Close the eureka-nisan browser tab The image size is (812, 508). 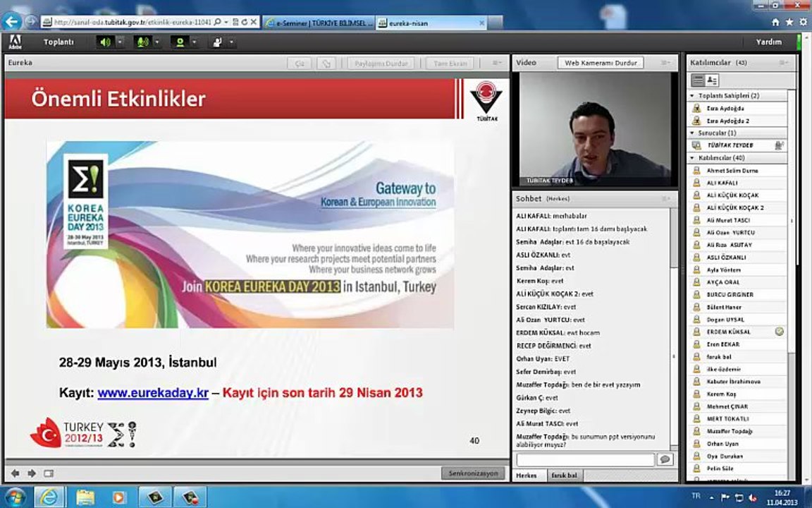click(481, 23)
